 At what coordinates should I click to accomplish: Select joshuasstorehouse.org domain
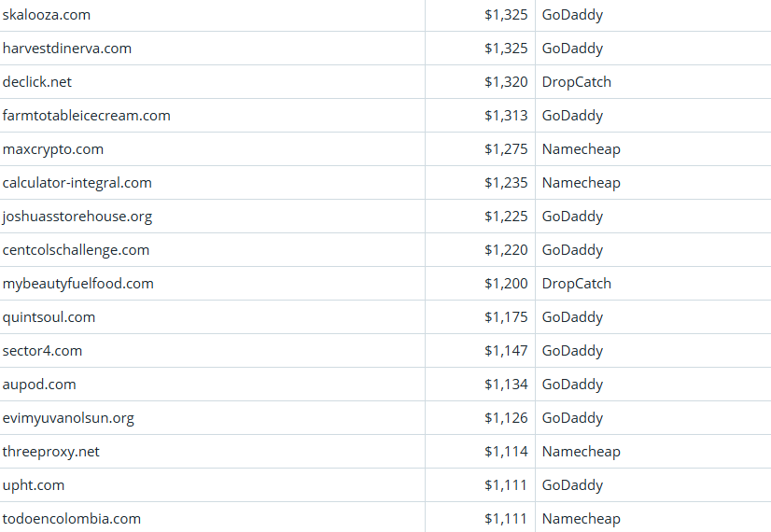pyautogui.click(x=77, y=217)
